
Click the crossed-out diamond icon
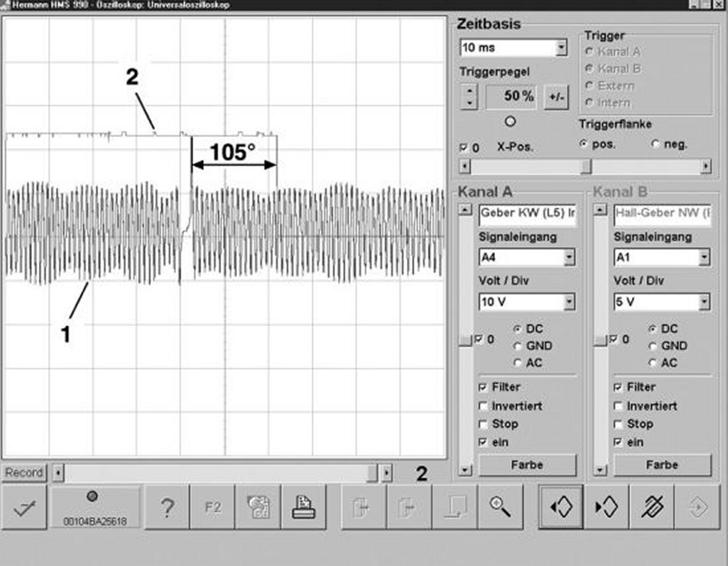pyautogui.click(x=652, y=508)
